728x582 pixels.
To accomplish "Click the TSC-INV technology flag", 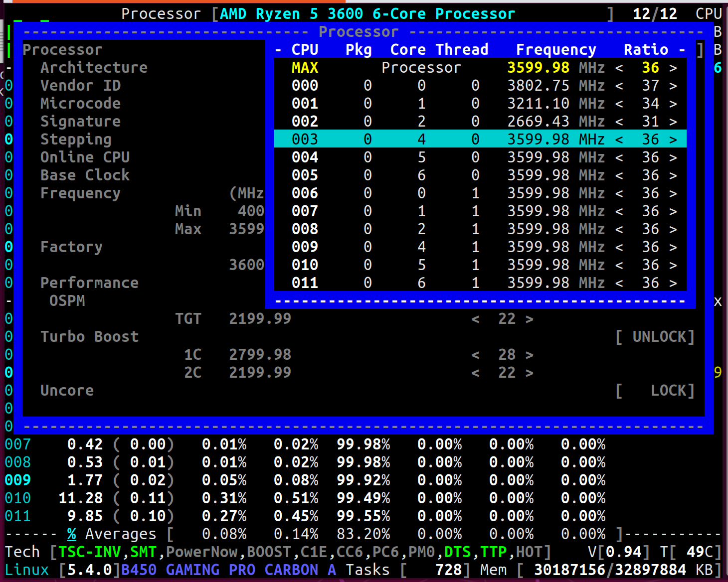I will 89,552.
